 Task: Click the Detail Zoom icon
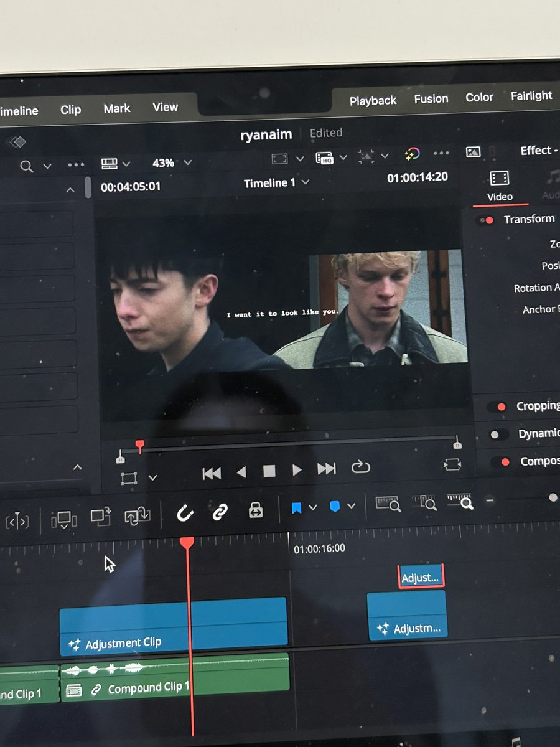pyautogui.click(x=424, y=502)
